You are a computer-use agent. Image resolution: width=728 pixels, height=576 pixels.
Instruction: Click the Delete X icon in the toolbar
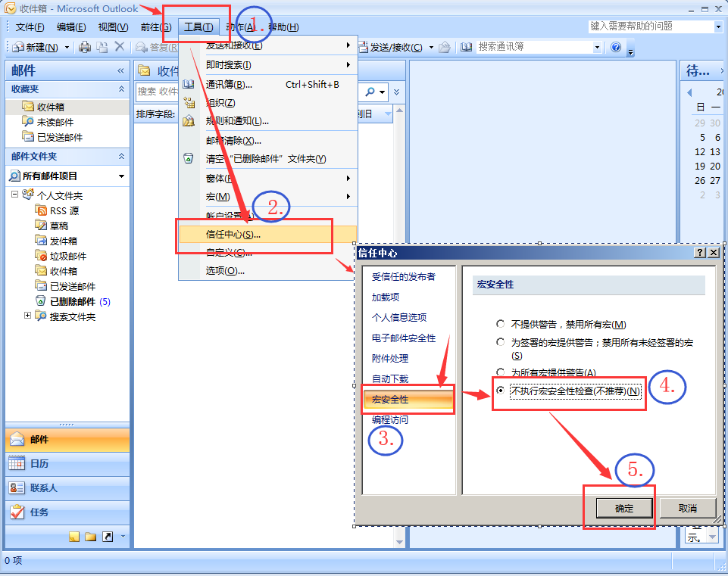tap(120, 46)
